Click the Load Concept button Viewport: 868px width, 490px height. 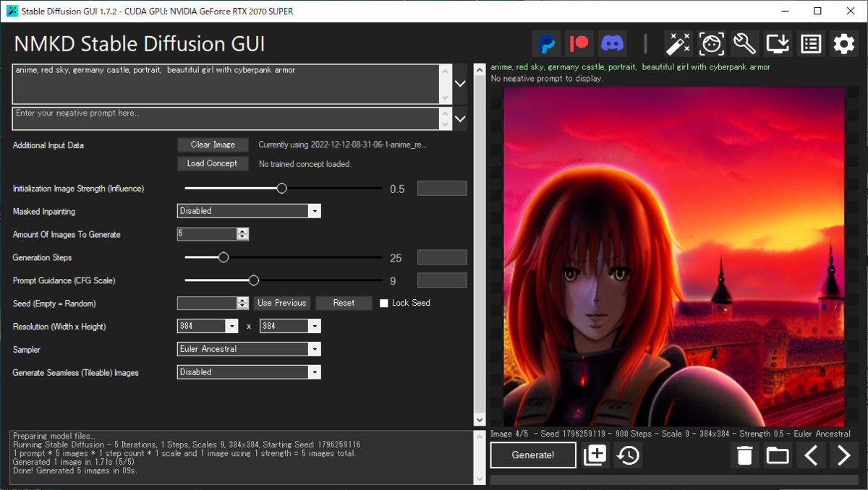pos(213,163)
